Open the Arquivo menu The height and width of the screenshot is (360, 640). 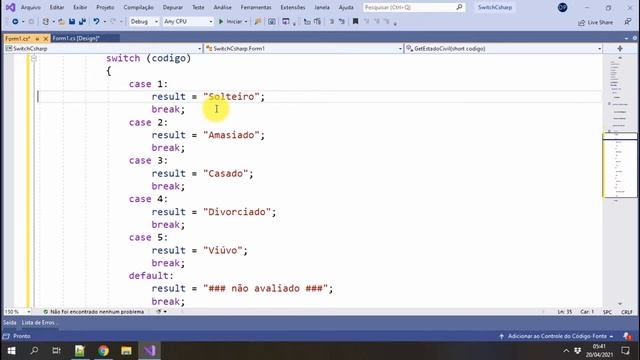31,7
